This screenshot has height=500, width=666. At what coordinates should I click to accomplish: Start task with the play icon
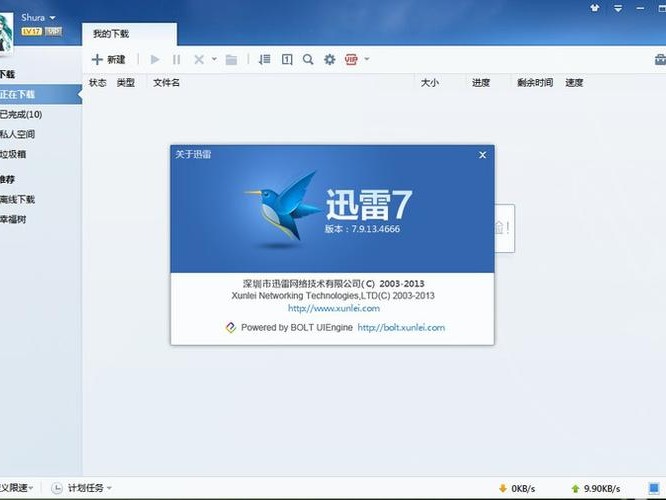tap(155, 59)
